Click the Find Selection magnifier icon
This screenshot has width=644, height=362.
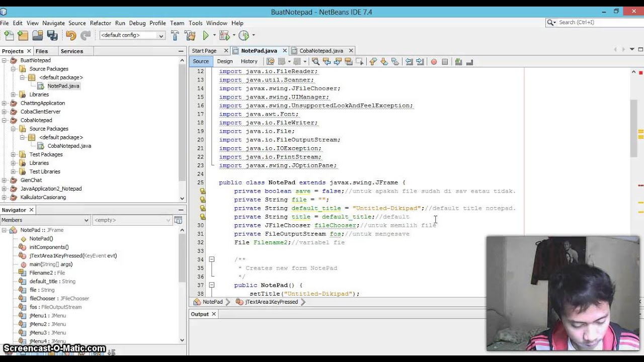(x=315, y=61)
